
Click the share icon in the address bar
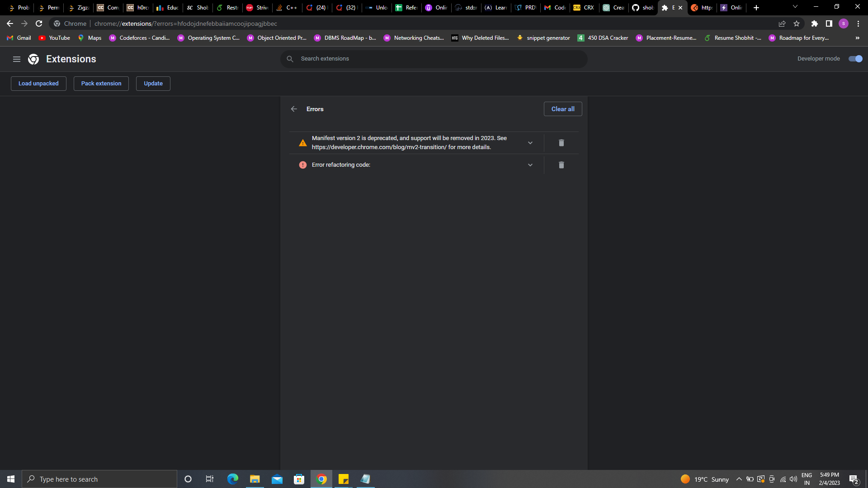(x=782, y=23)
